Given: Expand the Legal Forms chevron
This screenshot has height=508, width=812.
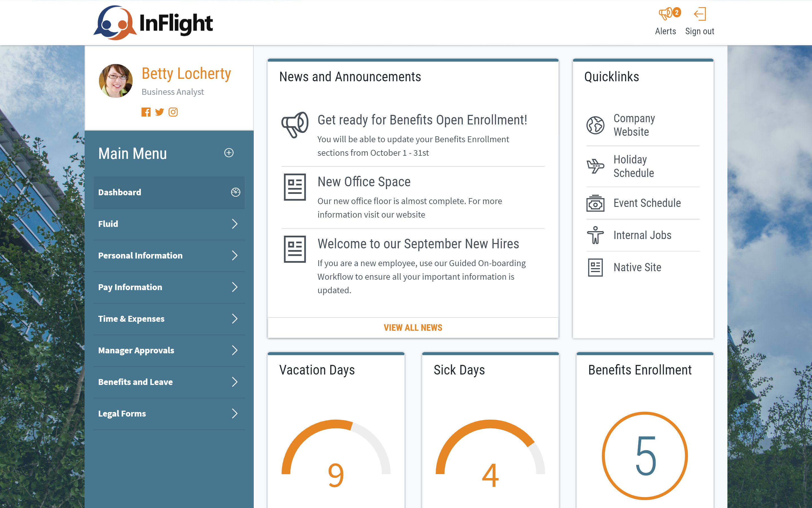Looking at the screenshot, I should (235, 413).
